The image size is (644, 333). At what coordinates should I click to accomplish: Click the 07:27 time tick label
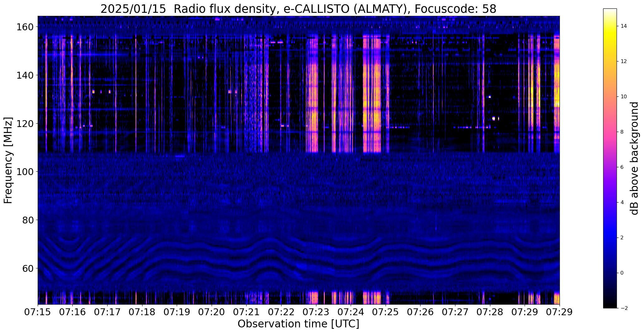coord(455,312)
